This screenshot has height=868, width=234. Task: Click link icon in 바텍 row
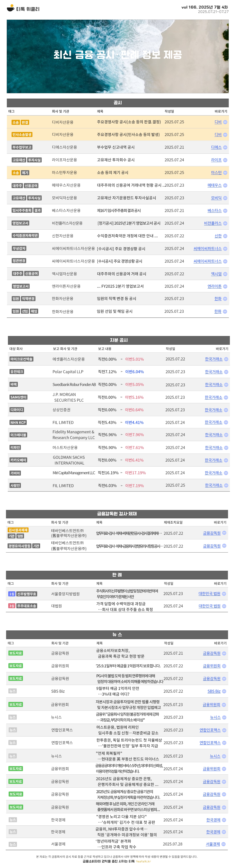226,385
